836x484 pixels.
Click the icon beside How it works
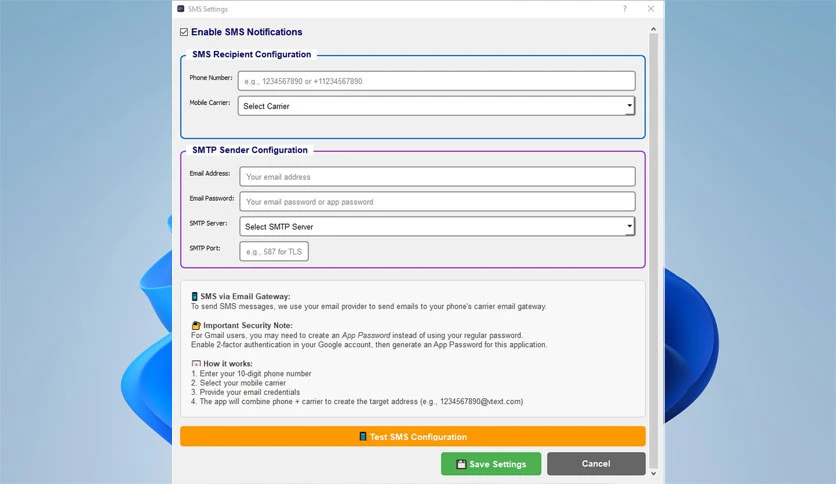[x=196, y=364]
